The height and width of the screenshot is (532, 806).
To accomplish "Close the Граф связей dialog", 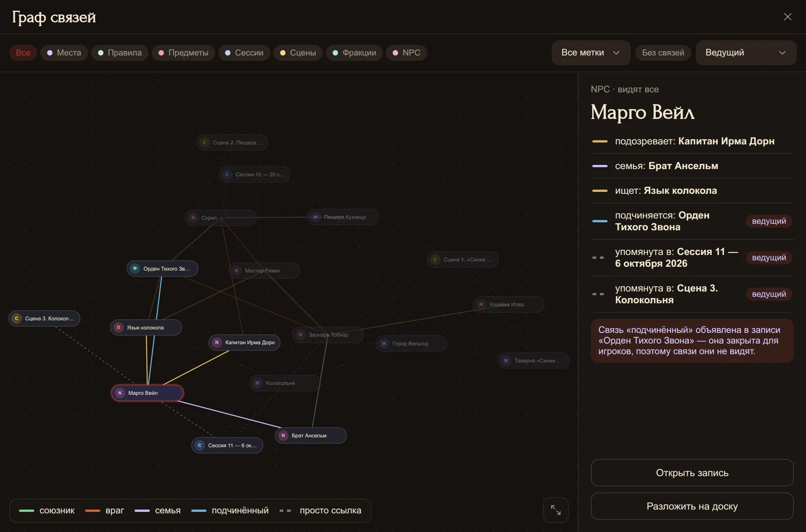I will [x=787, y=17].
